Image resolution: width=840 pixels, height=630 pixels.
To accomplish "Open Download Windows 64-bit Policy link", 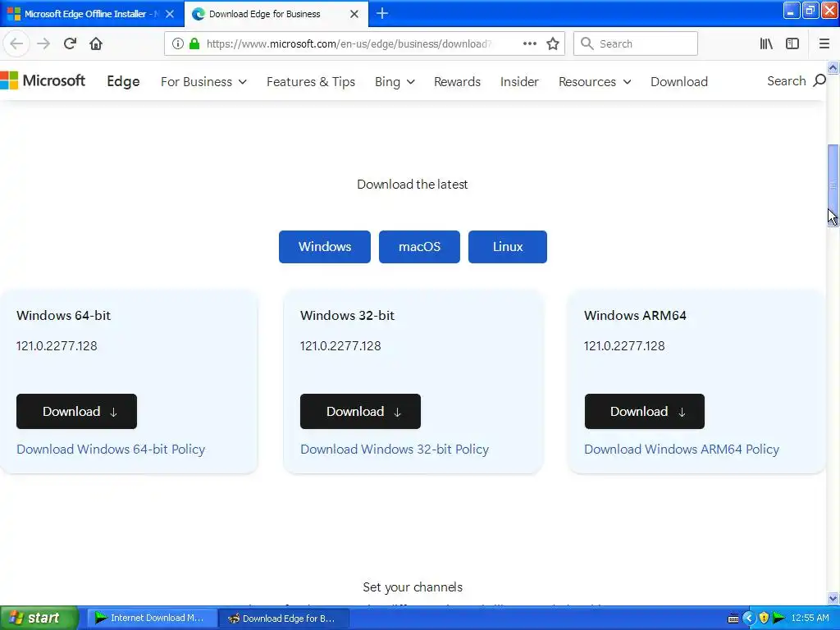I will [x=111, y=449].
